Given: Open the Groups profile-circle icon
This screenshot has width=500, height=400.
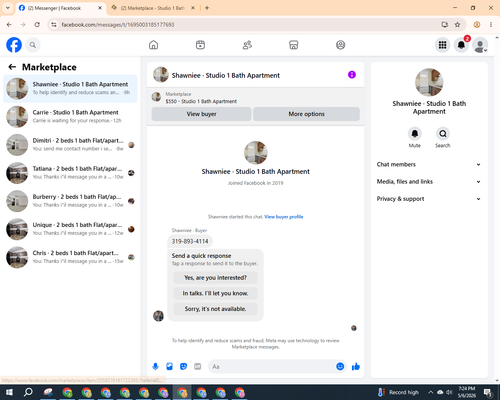Looking at the screenshot, I should click(x=340, y=45).
